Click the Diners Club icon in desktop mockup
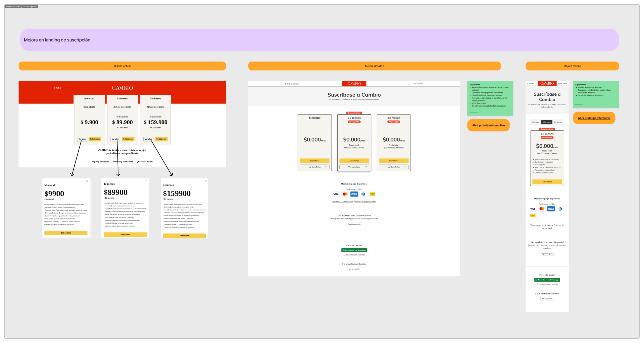Viewport: 644px width, 343px height. pyautogui.click(x=363, y=194)
